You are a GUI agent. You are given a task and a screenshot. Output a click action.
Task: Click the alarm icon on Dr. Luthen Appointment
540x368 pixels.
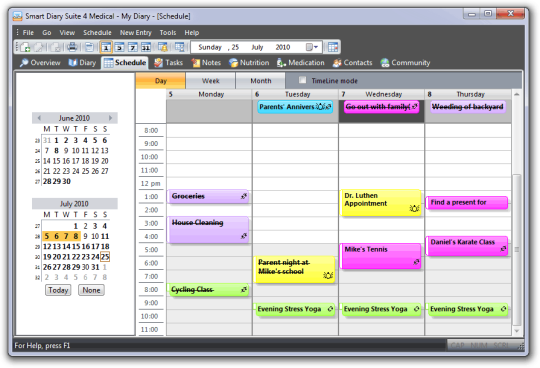pyautogui.click(x=414, y=208)
